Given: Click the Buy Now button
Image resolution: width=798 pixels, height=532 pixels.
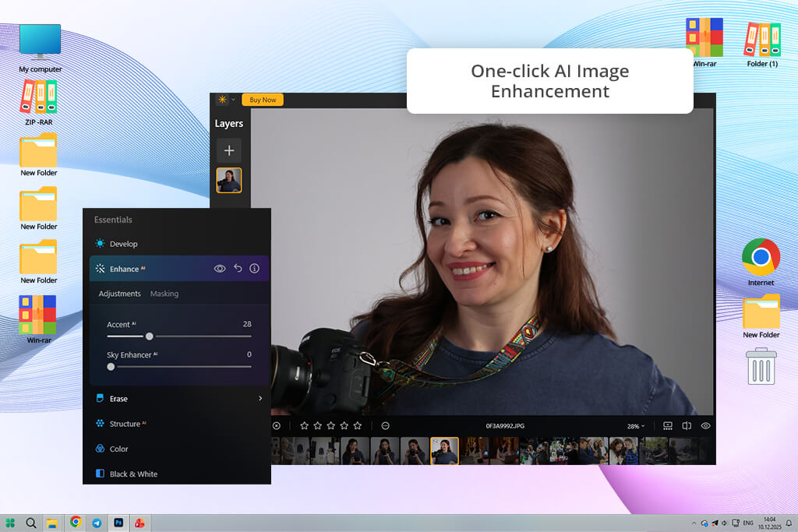Looking at the screenshot, I should pyautogui.click(x=263, y=100).
